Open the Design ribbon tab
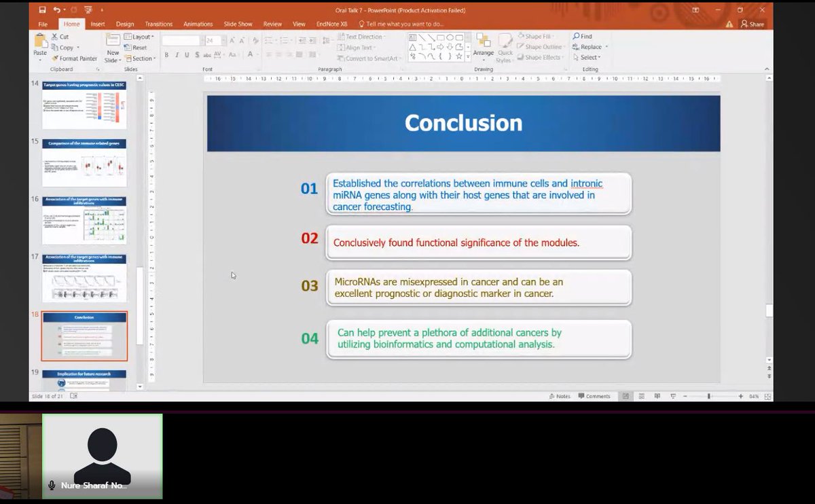 coord(124,24)
